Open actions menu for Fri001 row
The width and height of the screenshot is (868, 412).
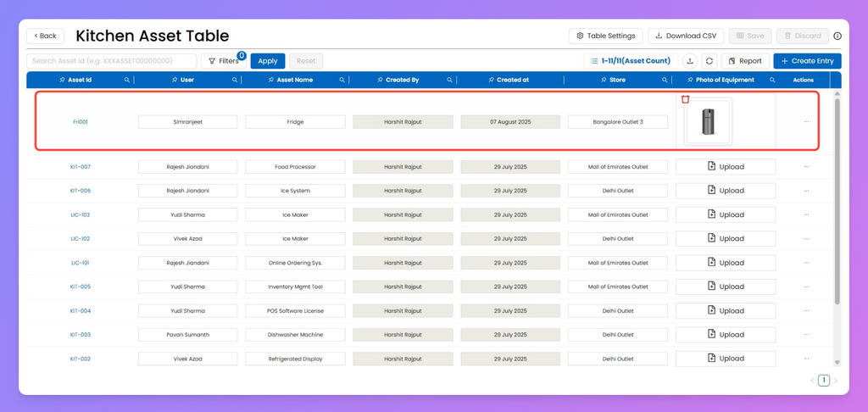[x=806, y=122]
